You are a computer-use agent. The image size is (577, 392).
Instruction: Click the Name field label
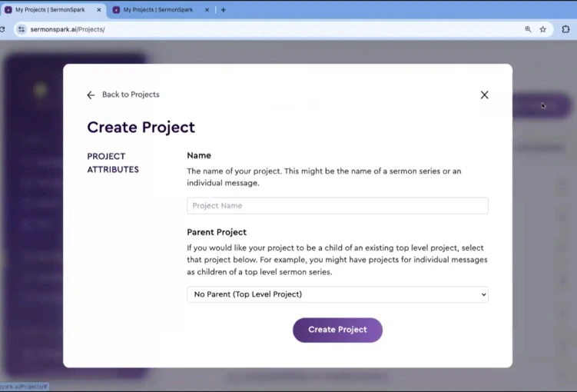(x=199, y=155)
